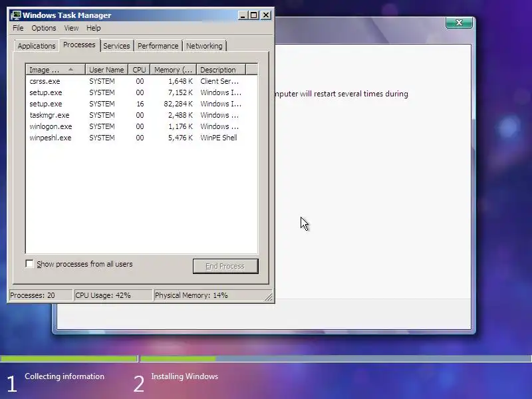Open the Help menu
Viewport: 532px width, 399px height.
(x=93, y=28)
